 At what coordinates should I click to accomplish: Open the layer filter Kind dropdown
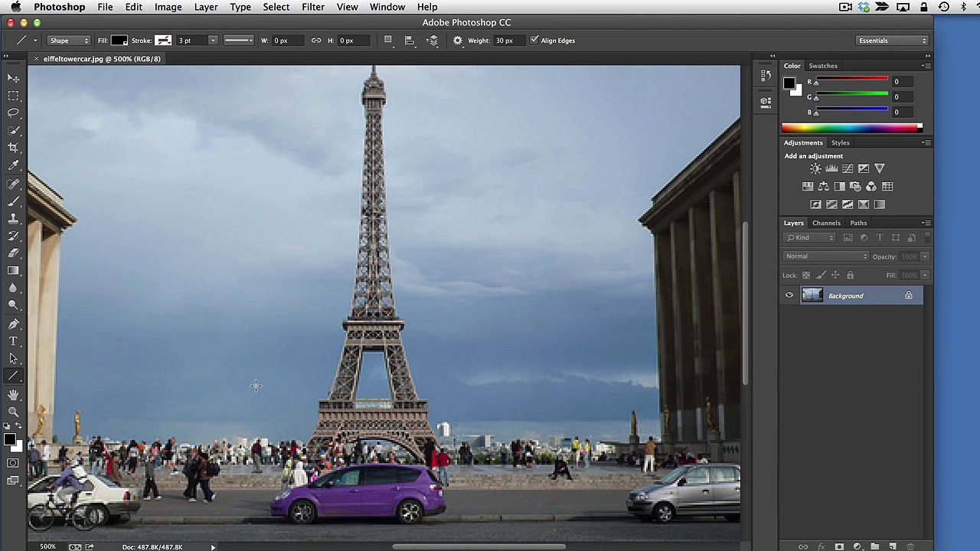point(809,238)
